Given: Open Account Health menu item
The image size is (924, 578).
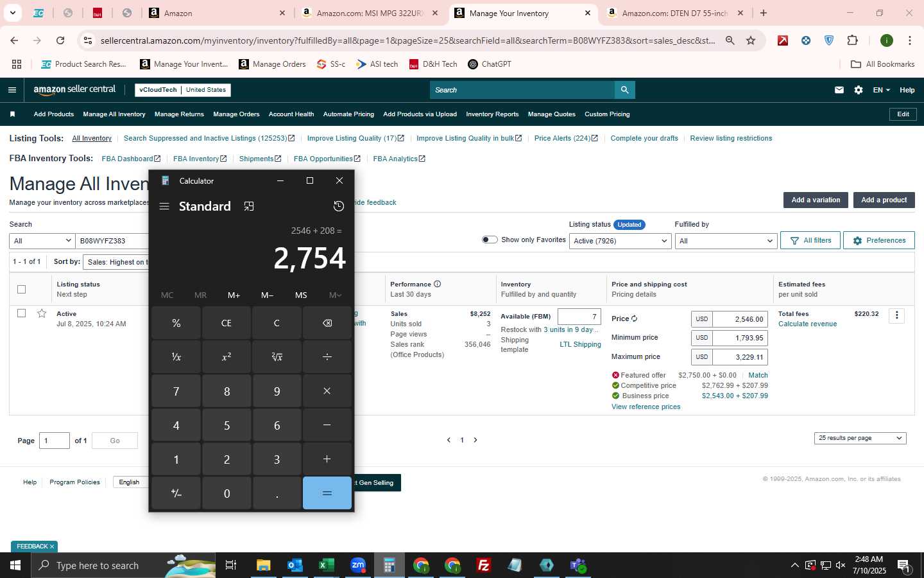Looking at the screenshot, I should tap(291, 114).
